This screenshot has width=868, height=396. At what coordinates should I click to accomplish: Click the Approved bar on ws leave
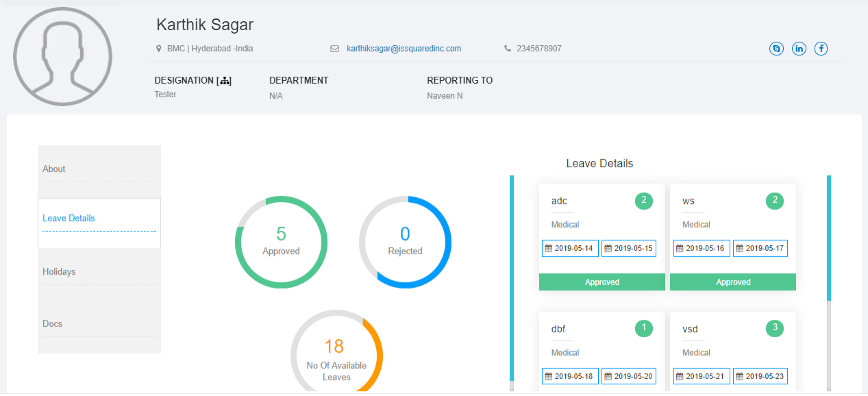click(x=732, y=282)
